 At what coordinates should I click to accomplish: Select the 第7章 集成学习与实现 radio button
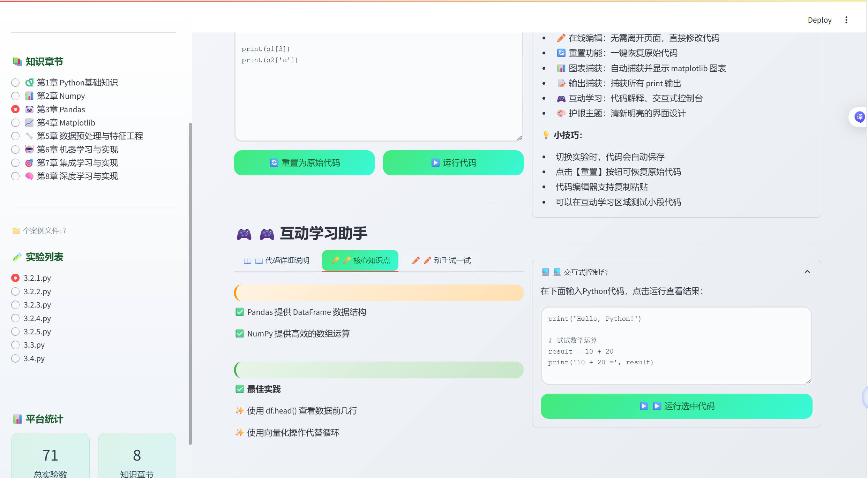click(x=15, y=163)
